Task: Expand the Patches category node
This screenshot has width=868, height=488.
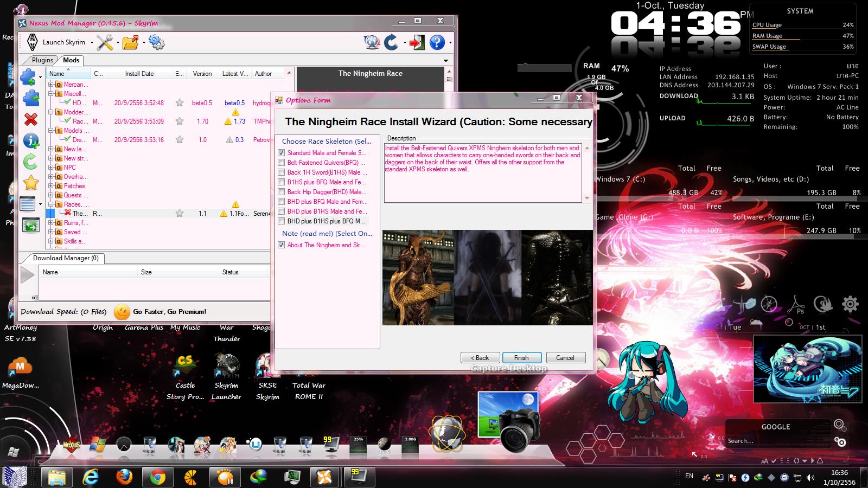Action: 51,186
